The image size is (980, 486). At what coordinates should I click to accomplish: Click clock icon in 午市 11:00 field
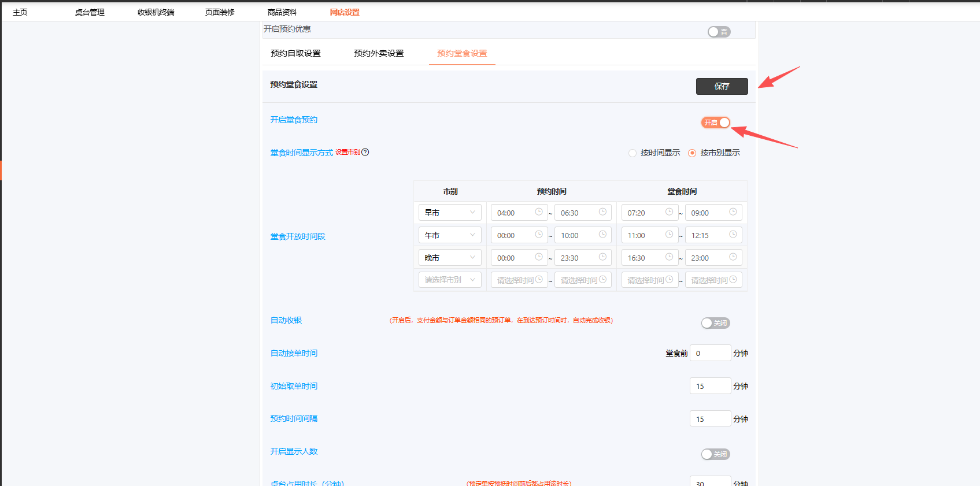pyautogui.click(x=669, y=235)
